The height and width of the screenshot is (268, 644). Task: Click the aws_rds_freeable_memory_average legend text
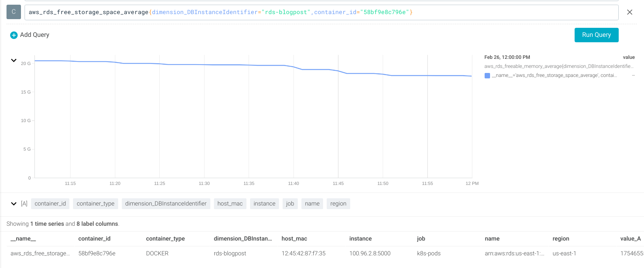559,66
